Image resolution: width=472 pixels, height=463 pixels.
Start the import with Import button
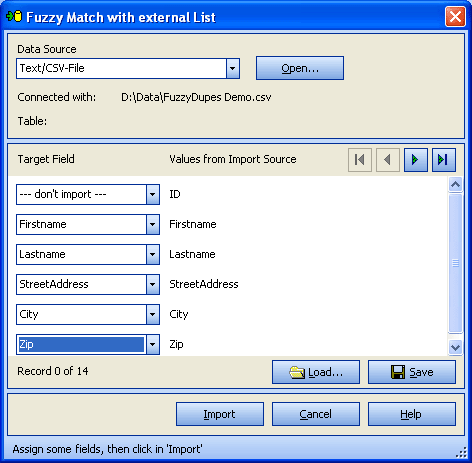(x=220, y=414)
